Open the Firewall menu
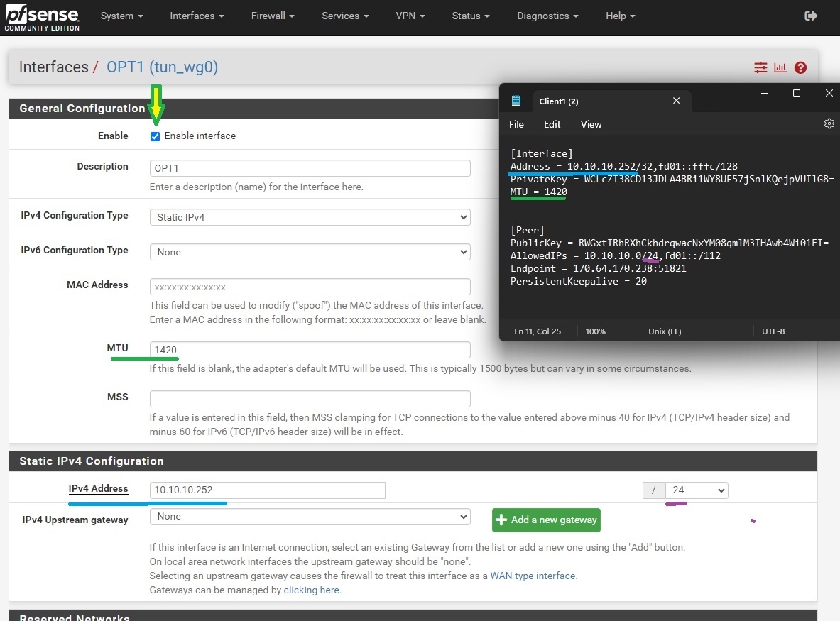 click(272, 16)
